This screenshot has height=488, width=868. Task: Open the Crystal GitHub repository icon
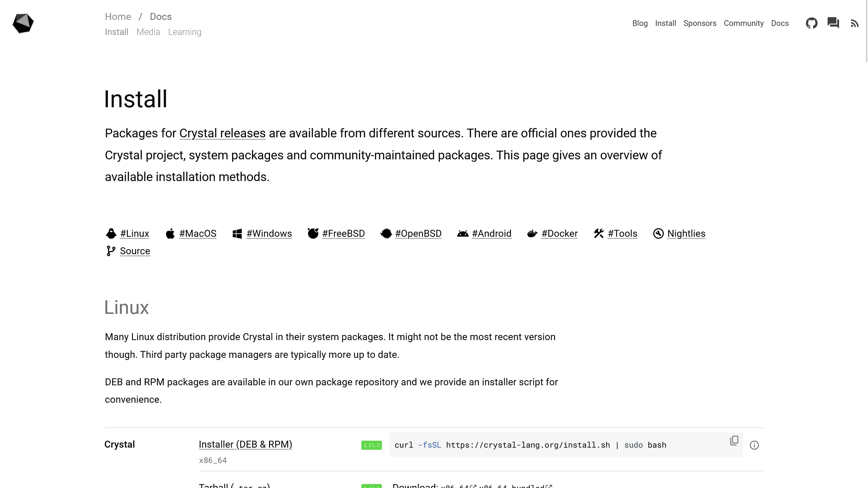(x=812, y=23)
